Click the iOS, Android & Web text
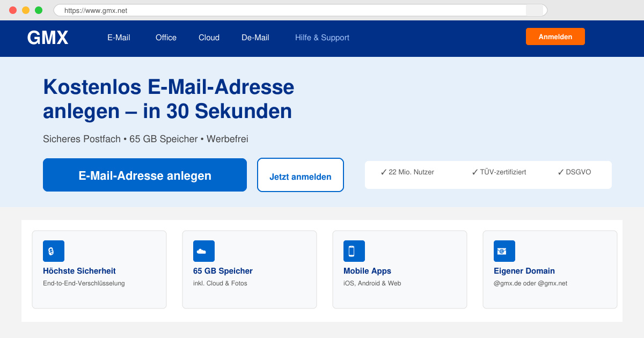Image resolution: width=644 pixels, height=338 pixels. coord(372,283)
